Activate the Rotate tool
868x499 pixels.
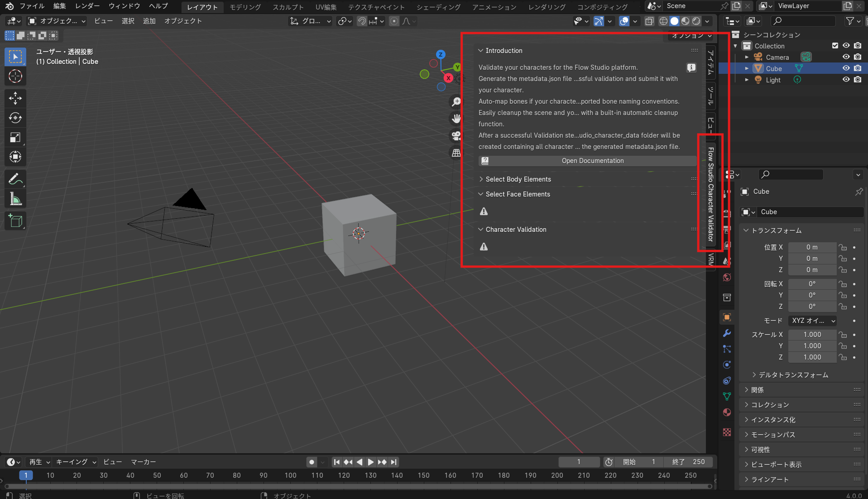(15, 118)
